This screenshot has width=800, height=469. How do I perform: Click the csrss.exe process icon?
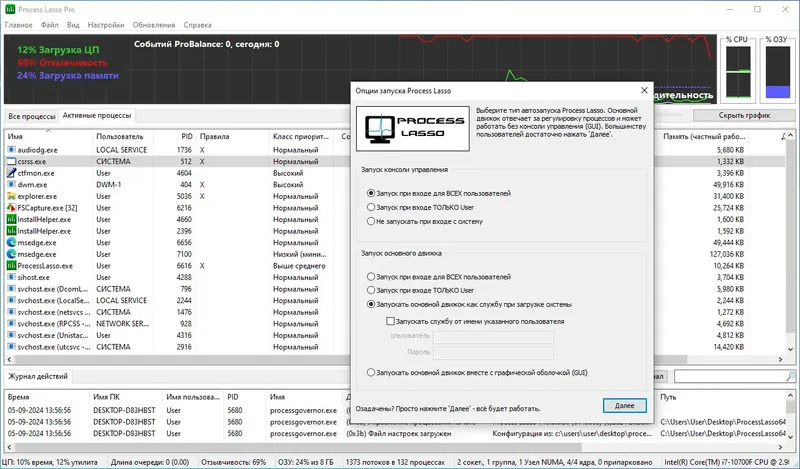pos(11,161)
